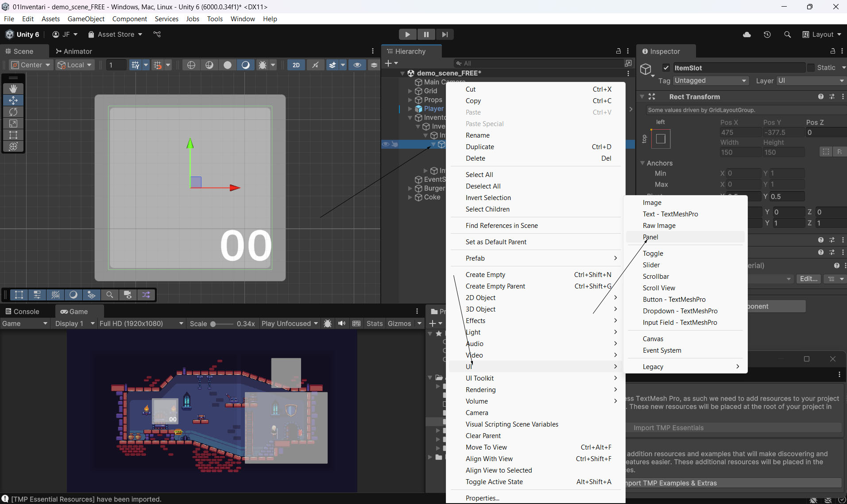This screenshot has width=847, height=504.
Task: Click the Edit... button in Inspector
Action: click(808, 279)
